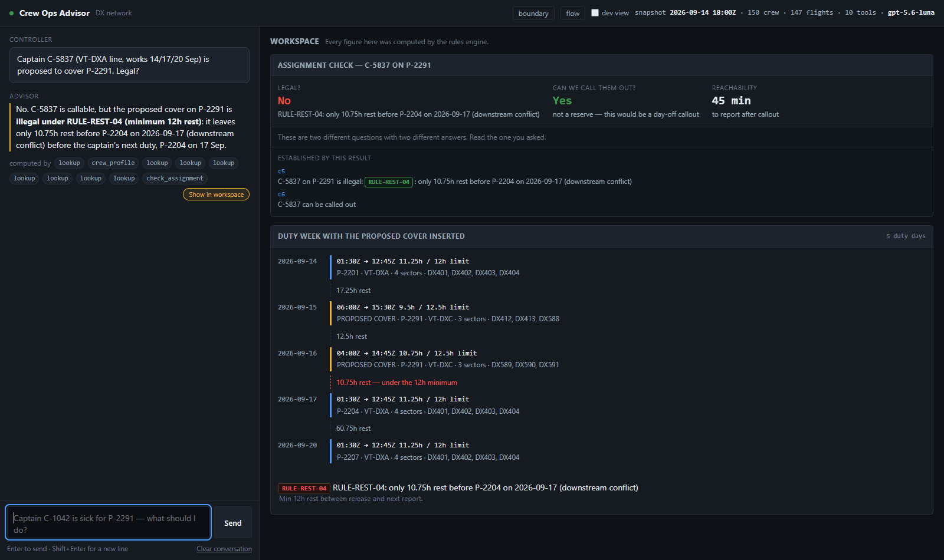Click the Crew Ops Advisor title
This screenshot has height=560, width=944.
54,13
